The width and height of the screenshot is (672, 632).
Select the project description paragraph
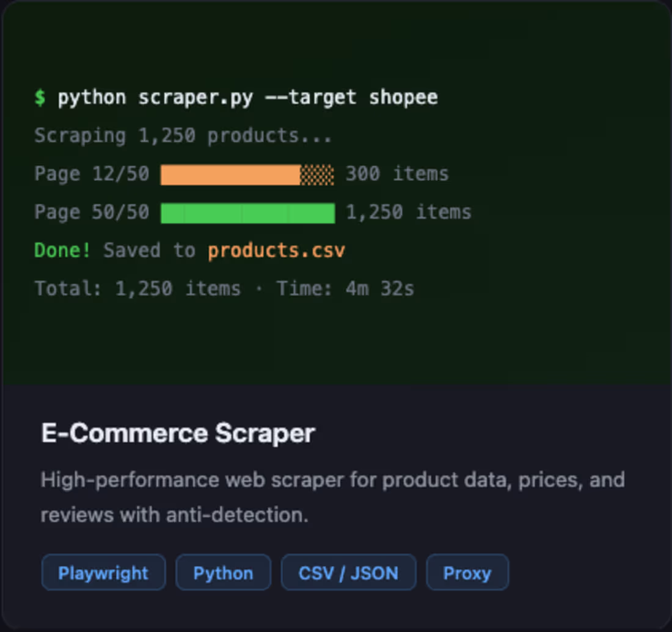pos(333,496)
